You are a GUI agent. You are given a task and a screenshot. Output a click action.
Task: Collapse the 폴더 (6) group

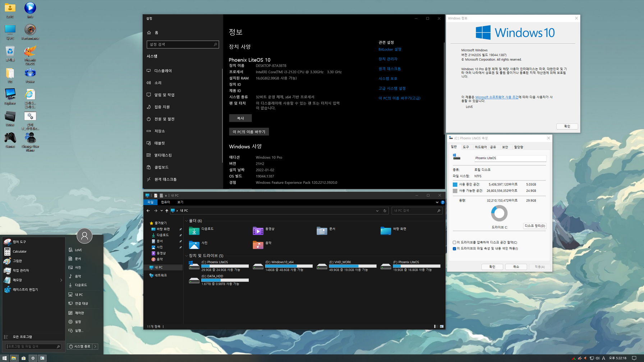point(186,221)
